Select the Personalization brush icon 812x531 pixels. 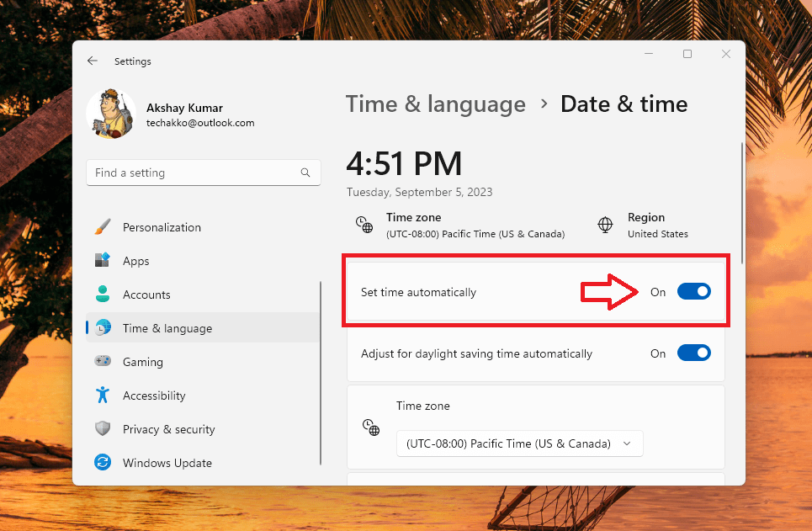pos(103,226)
